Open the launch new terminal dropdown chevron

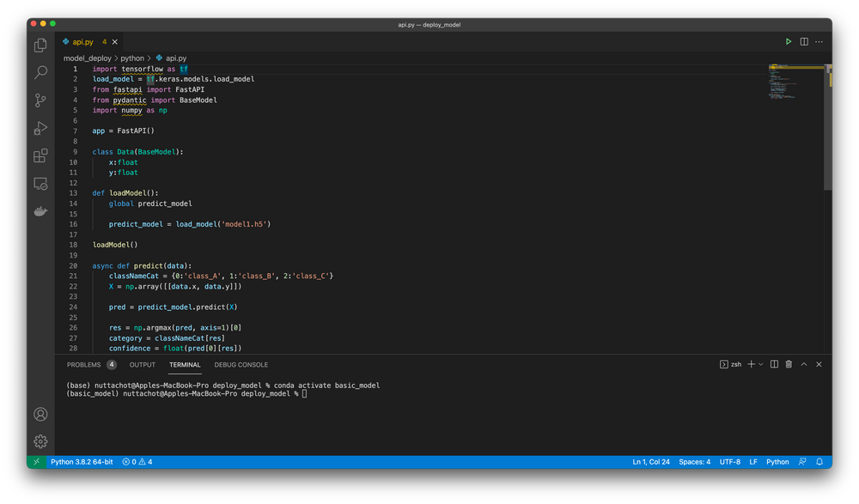pos(760,364)
